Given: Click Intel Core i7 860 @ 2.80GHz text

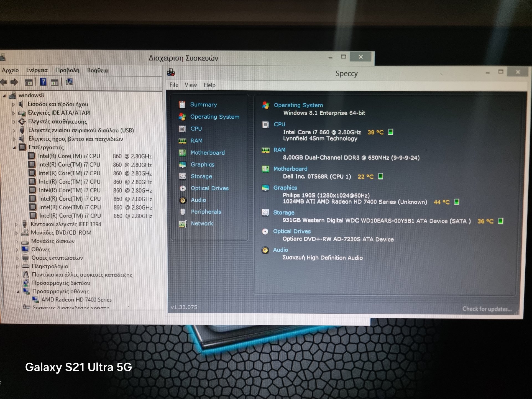Looking at the screenshot, I should click(322, 132).
